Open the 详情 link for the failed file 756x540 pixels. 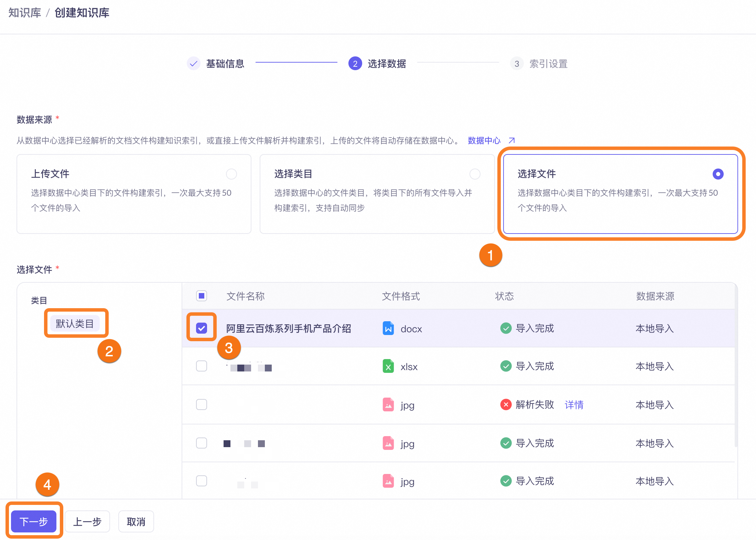pyautogui.click(x=574, y=405)
